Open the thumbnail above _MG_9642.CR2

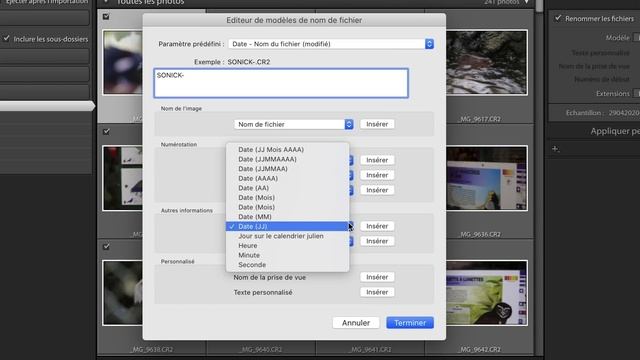[x=487, y=293]
